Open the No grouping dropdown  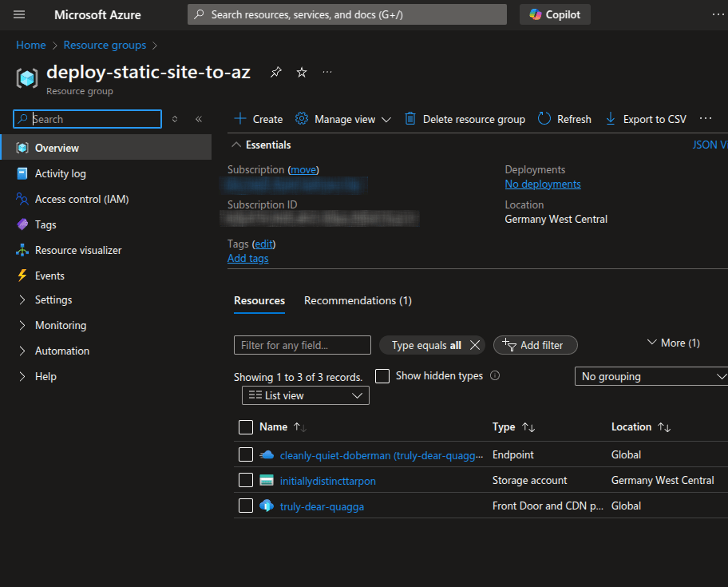tap(651, 376)
